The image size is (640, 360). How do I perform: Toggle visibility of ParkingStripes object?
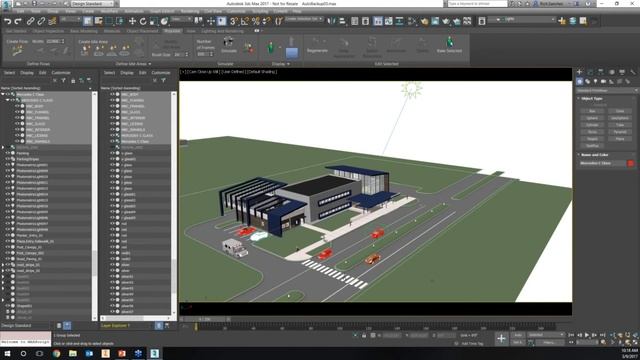[x=8, y=159]
